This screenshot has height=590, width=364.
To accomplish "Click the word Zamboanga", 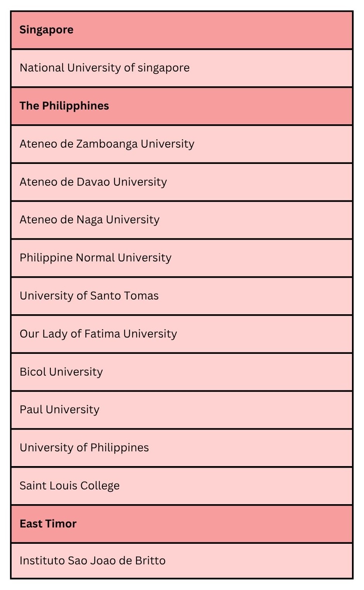I will (107, 144).
